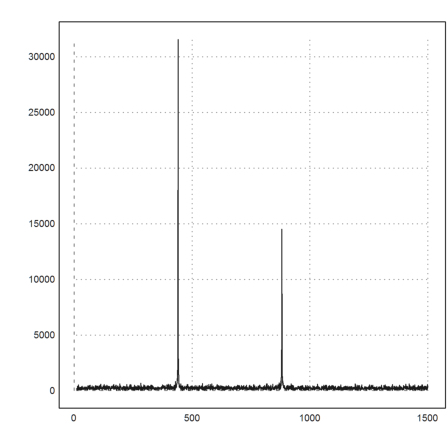Click the 1500 label on the x-axis
This screenshot has height=448, width=448.
pos(427,418)
